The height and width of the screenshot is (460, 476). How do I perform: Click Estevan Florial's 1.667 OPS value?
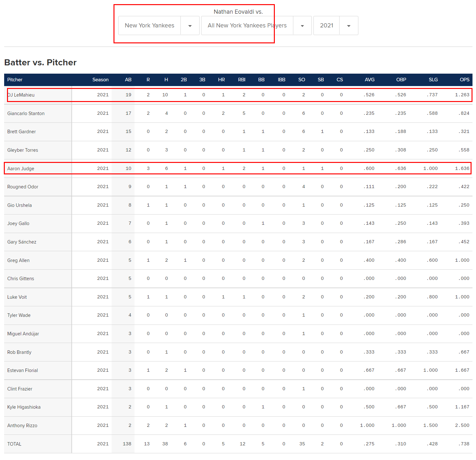click(x=462, y=370)
